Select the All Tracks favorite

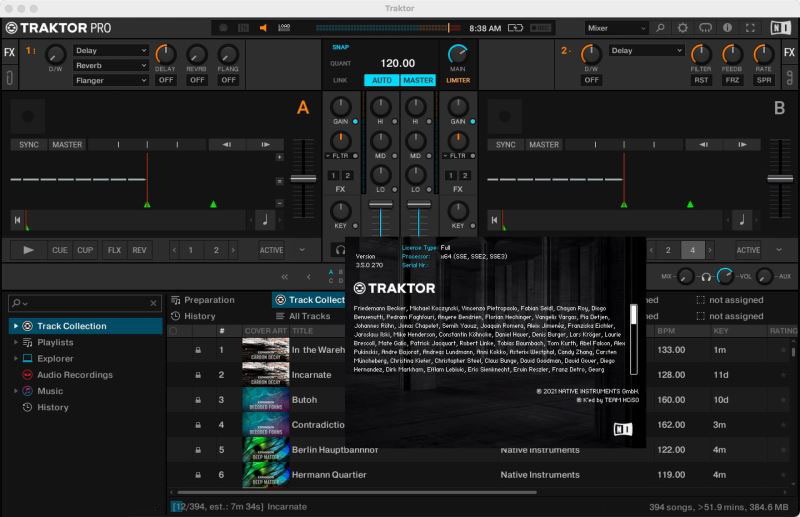[303, 316]
